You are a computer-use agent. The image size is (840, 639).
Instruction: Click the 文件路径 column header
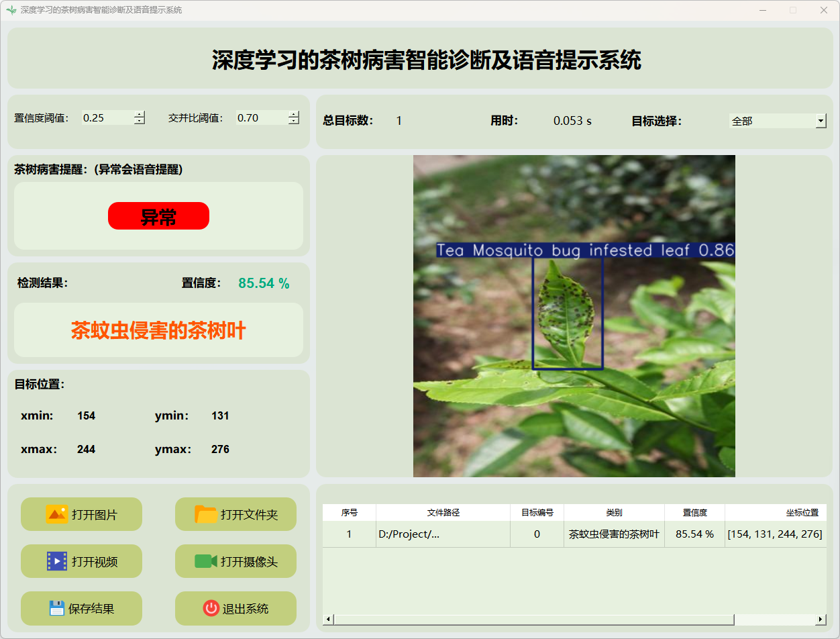pos(443,512)
